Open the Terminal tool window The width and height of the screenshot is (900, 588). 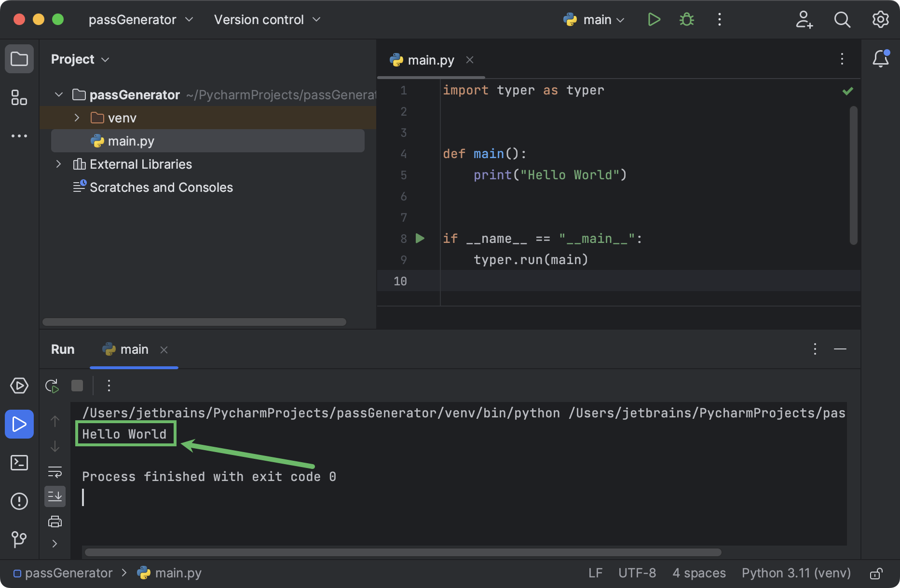tap(19, 463)
